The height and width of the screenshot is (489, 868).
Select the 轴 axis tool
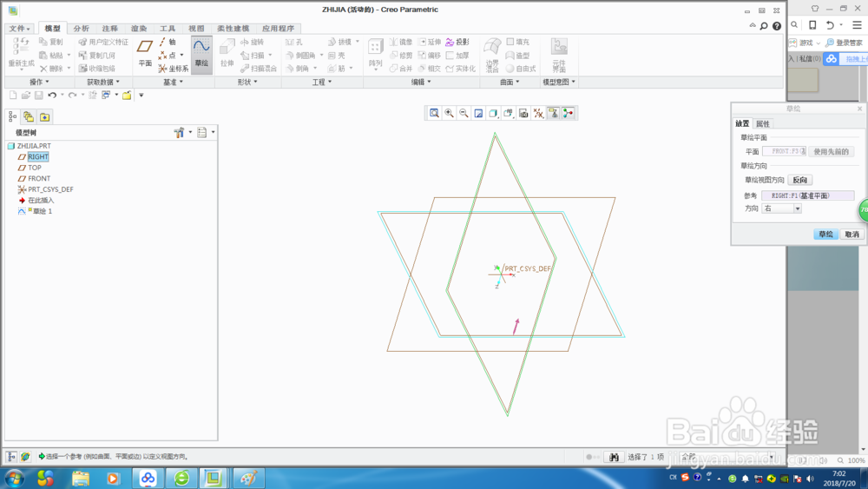(x=168, y=42)
